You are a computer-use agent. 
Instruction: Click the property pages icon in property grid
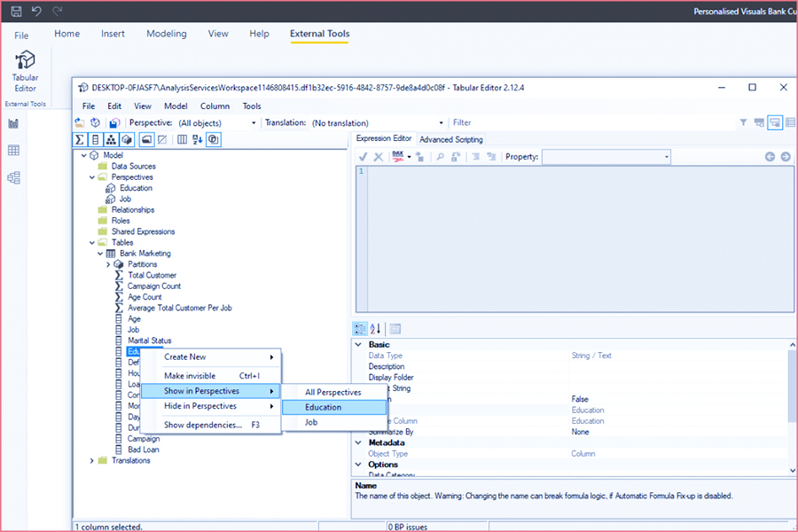[x=395, y=329]
